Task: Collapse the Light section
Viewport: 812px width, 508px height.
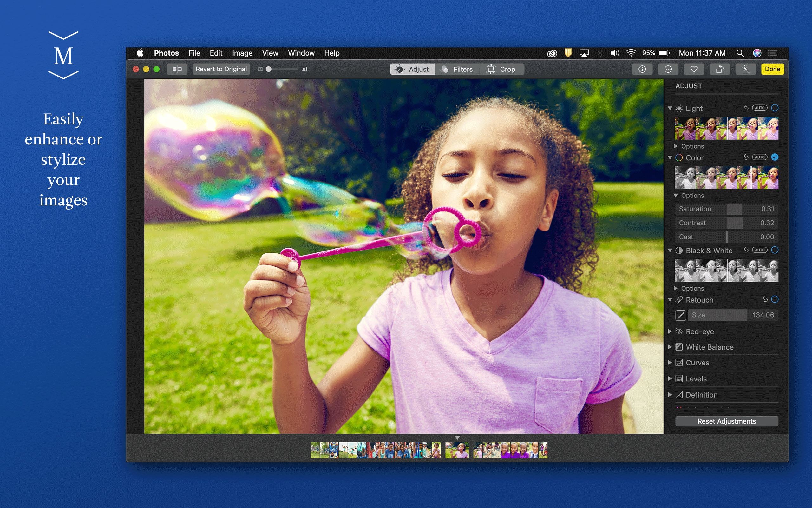Action: pos(670,108)
